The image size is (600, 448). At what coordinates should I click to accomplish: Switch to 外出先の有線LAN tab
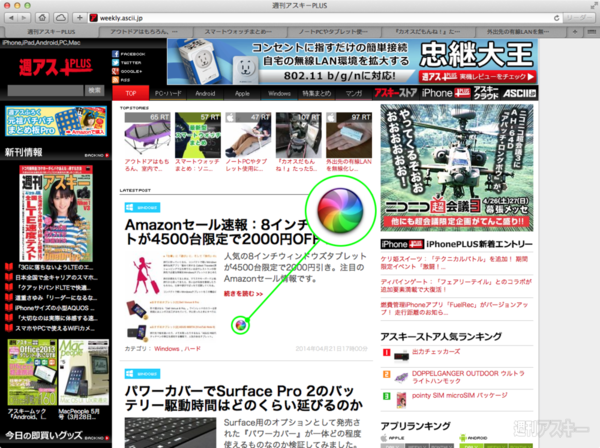521,32
